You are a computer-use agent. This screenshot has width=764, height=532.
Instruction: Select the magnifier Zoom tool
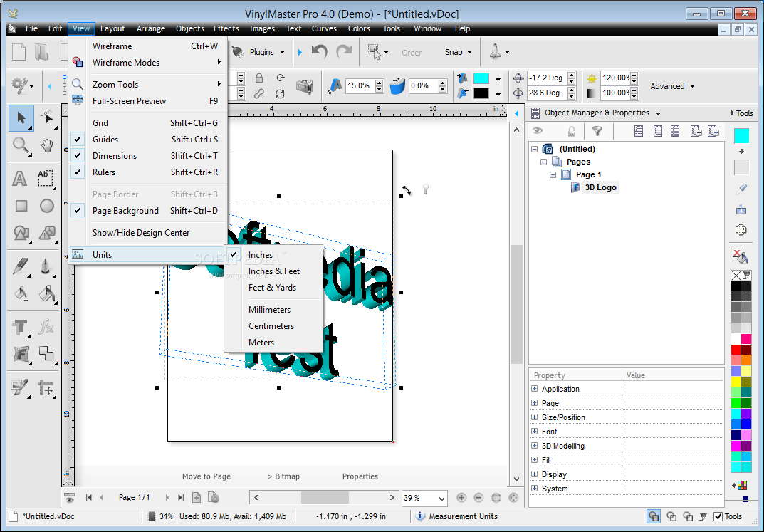pyautogui.click(x=21, y=145)
